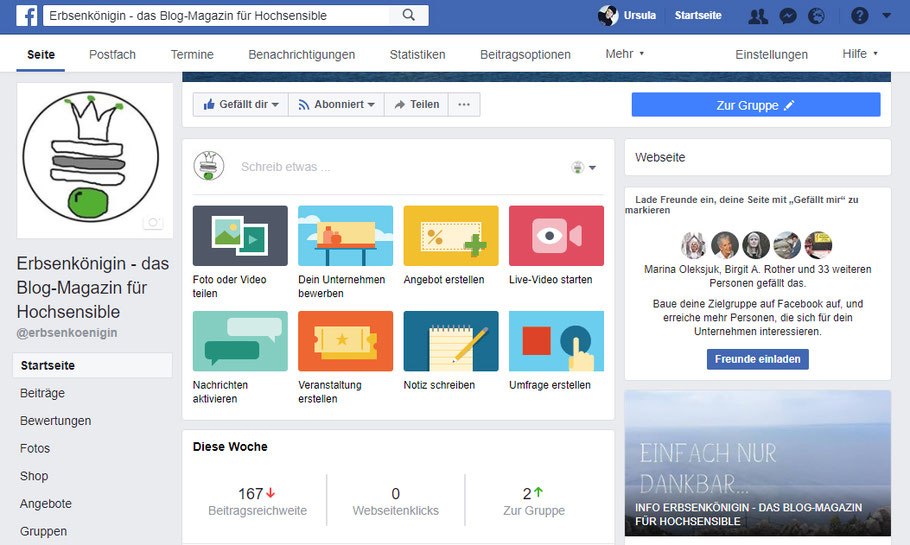Image resolution: width=910 pixels, height=545 pixels.
Task: Open Ursula's profile picture in top bar
Action: [608, 16]
